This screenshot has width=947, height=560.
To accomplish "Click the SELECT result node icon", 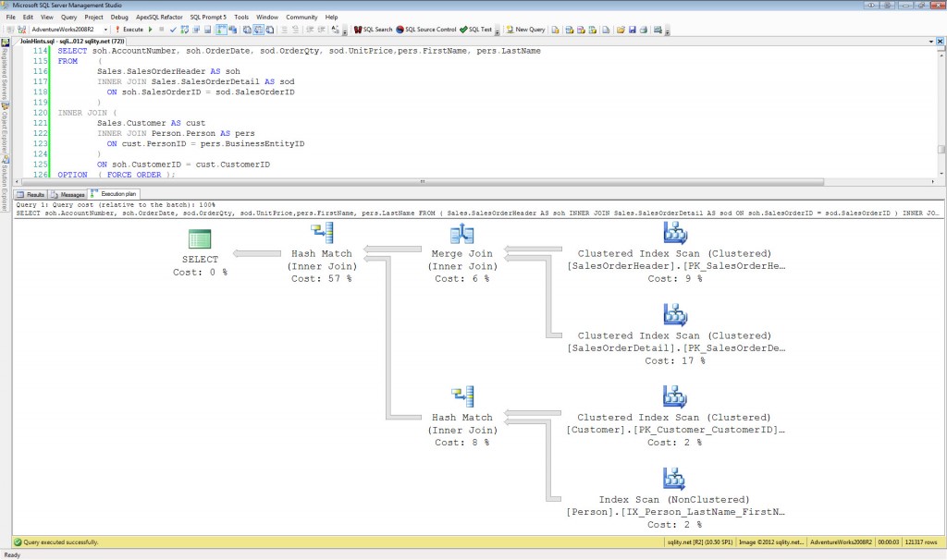I will pyautogui.click(x=200, y=239).
